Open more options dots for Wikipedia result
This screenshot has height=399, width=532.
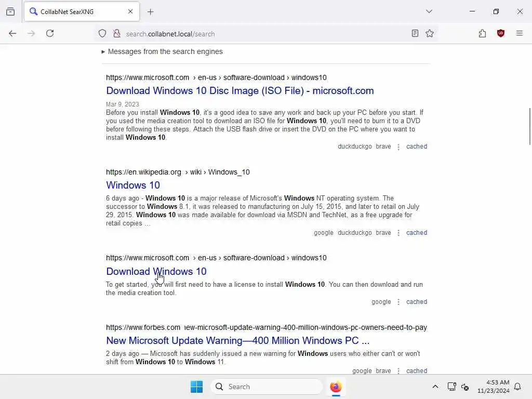coord(398,233)
